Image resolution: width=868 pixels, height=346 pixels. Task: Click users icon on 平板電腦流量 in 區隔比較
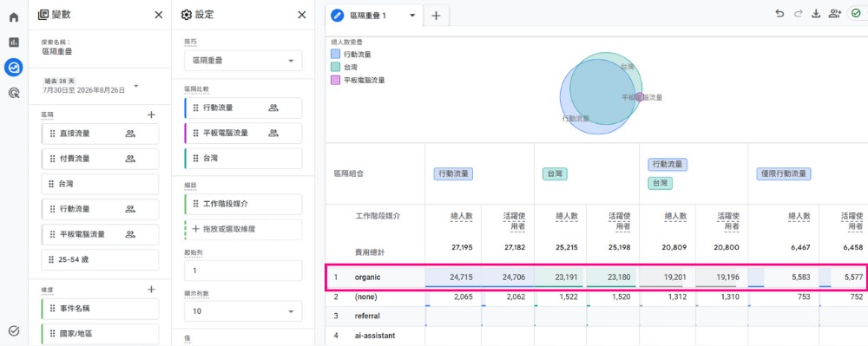point(273,133)
